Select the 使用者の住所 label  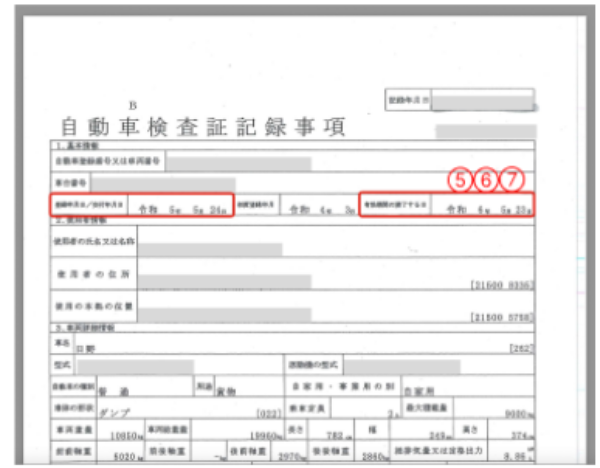[x=94, y=274]
